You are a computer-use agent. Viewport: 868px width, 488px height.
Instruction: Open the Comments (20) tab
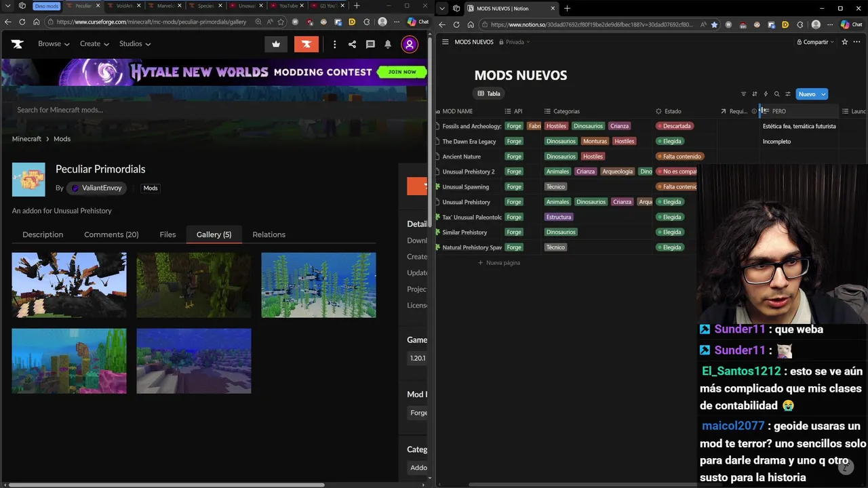click(x=111, y=235)
